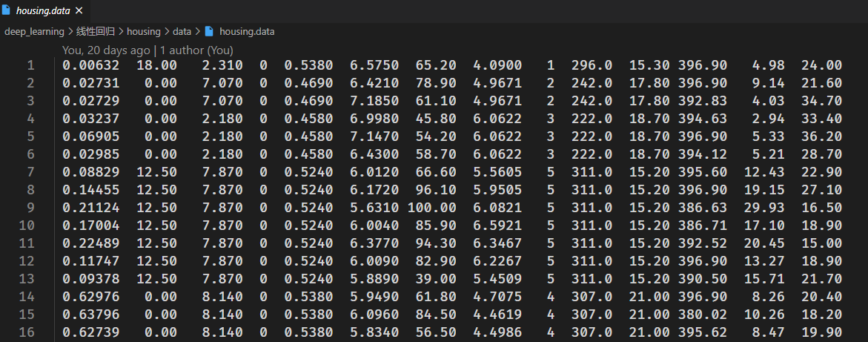Click the value 0.08829 on line 7
The image size is (868, 342).
[x=90, y=172]
